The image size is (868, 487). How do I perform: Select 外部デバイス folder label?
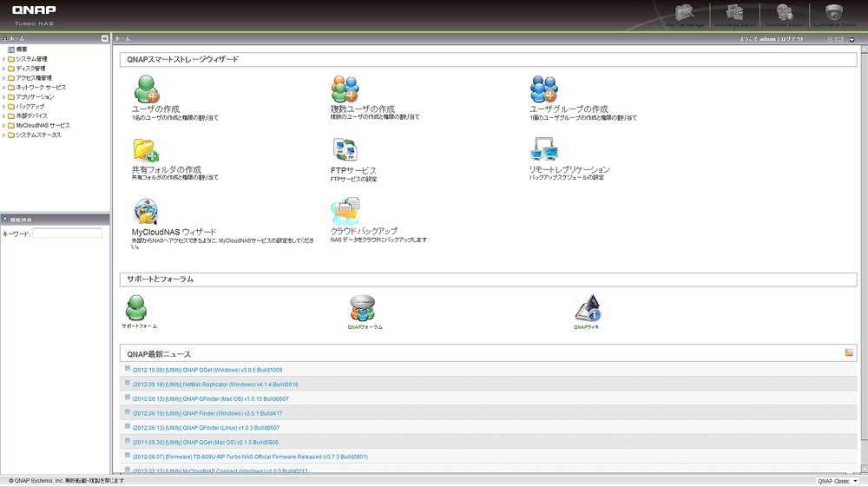[x=31, y=115]
